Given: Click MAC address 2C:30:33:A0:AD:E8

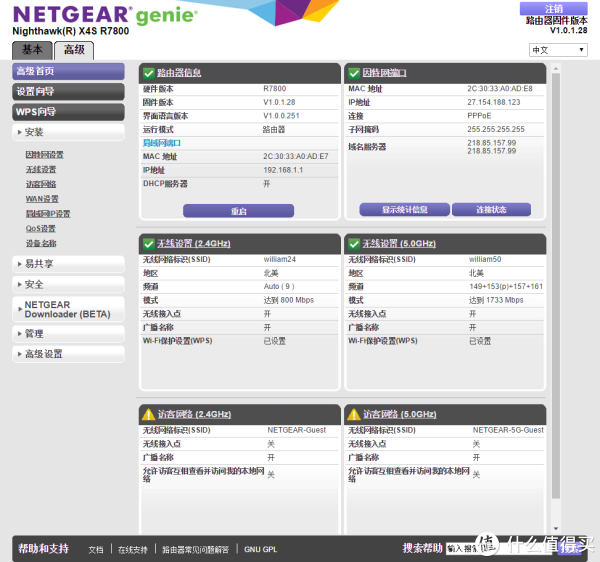Looking at the screenshot, I should (500, 89).
